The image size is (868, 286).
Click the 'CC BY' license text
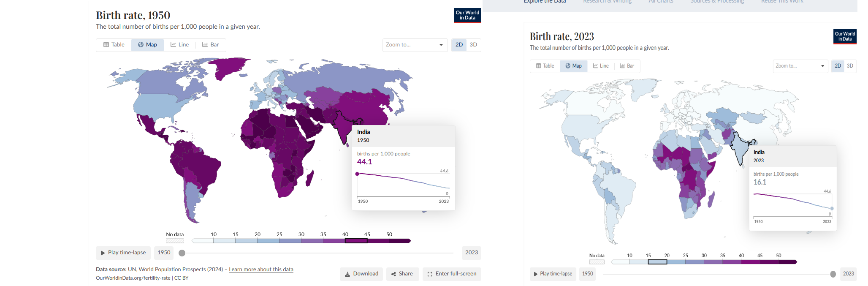click(182, 278)
